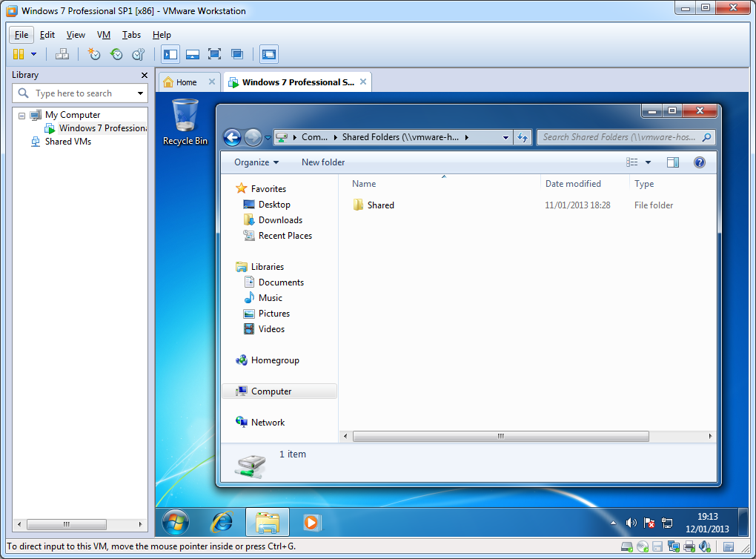Switch to the Home tab
Image resolution: width=756 pixels, height=559 pixels.
[185, 82]
